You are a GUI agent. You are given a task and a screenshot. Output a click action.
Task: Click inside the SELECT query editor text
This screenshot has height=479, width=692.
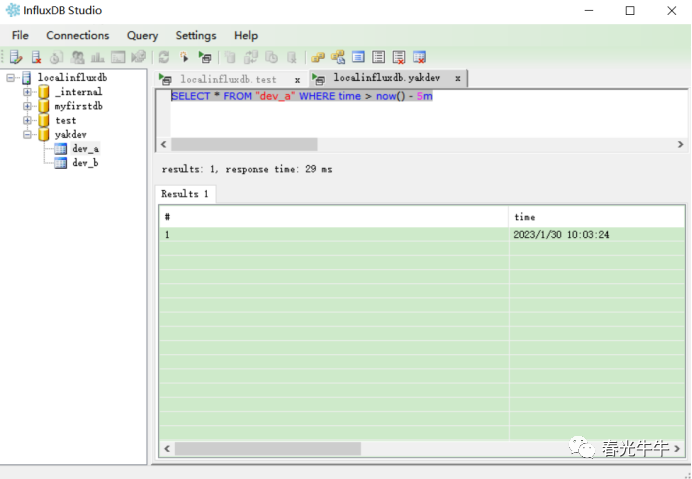tap(302, 96)
